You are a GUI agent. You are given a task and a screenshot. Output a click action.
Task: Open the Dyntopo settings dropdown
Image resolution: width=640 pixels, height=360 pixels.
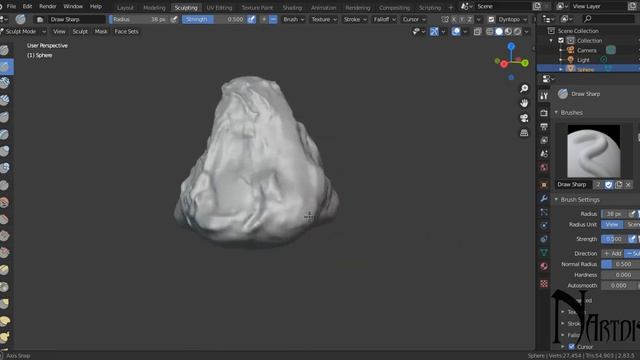(512, 19)
